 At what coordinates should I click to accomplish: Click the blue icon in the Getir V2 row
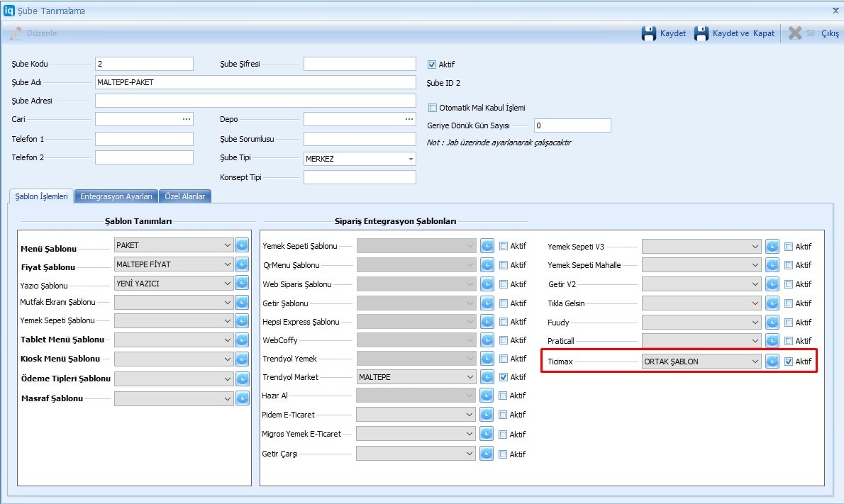[772, 284]
